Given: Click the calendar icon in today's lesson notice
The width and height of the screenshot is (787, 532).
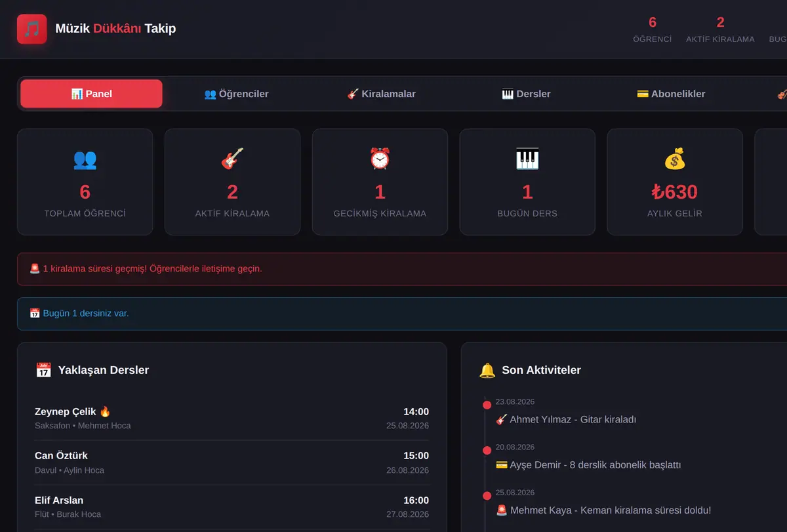Looking at the screenshot, I should 35,313.
